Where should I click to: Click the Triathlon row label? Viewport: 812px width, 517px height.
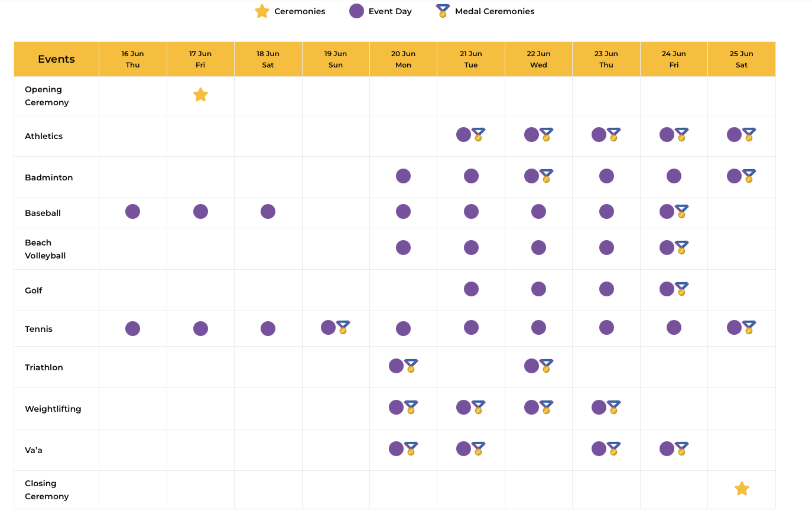44,367
